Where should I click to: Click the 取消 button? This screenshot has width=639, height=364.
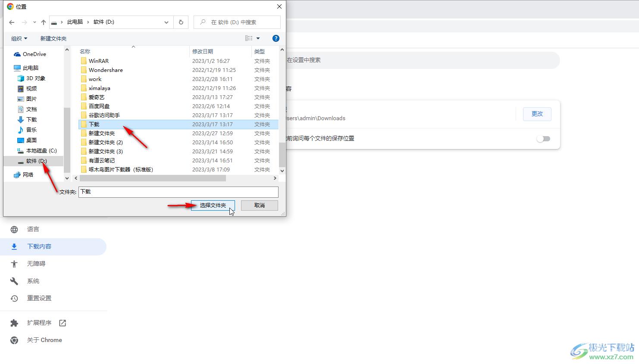[260, 205]
